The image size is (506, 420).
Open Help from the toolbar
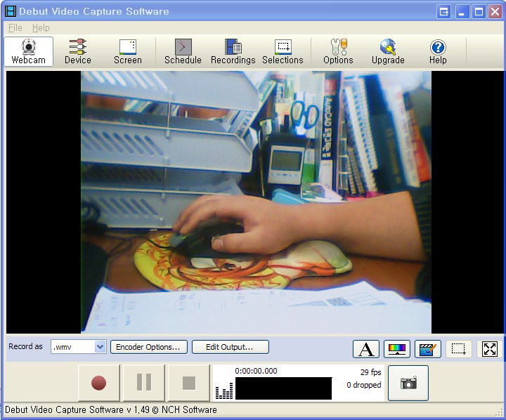(x=438, y=51)
